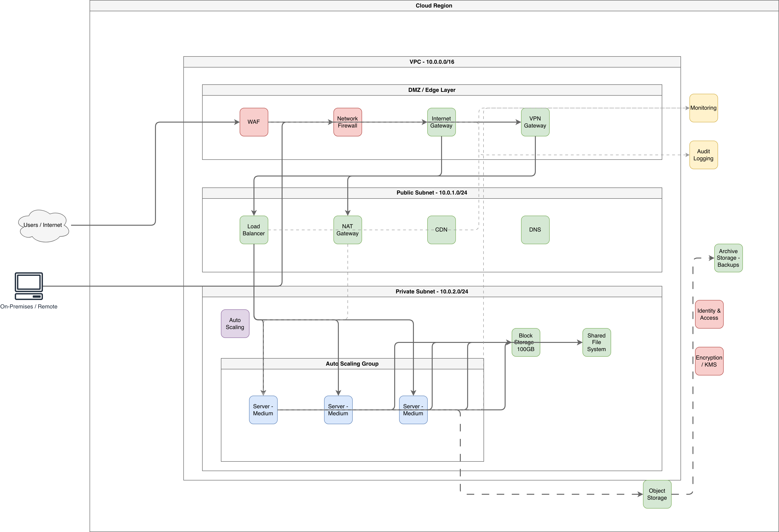
Task: Click the Private Subnet - 10.0.2.0/24 header
Action: pos(432,292)
